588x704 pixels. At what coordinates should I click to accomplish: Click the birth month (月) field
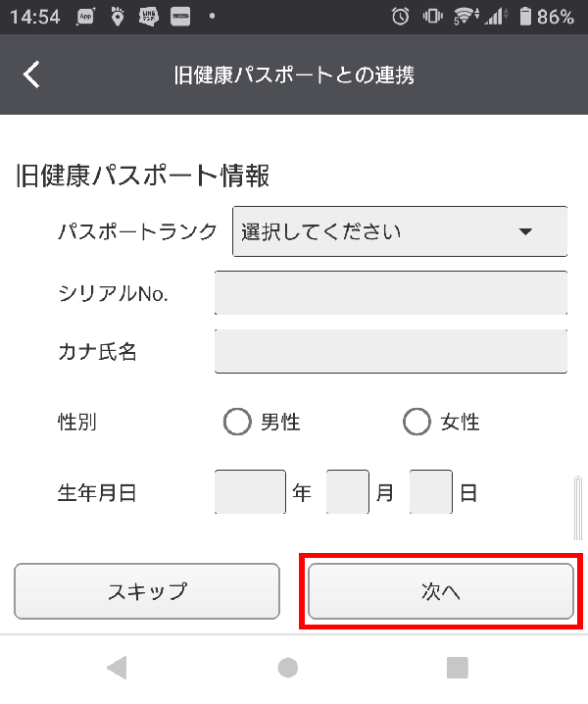[x=348, y=491]
